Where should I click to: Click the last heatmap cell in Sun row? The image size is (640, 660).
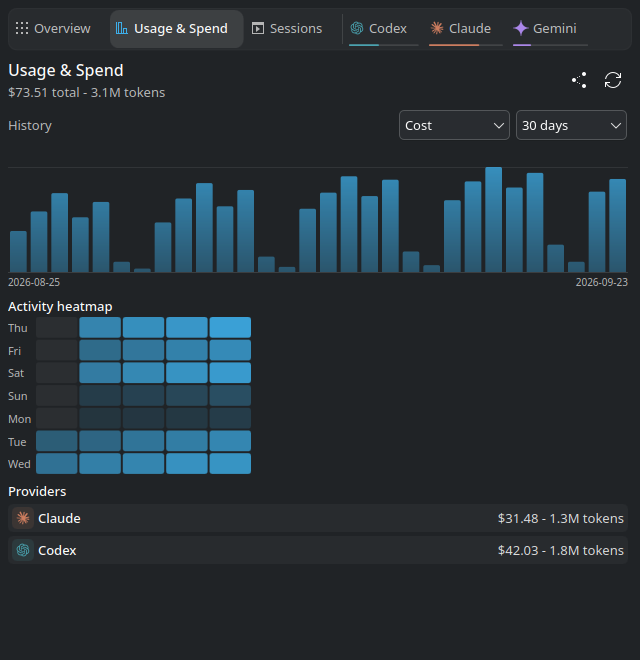click(230, 395)
